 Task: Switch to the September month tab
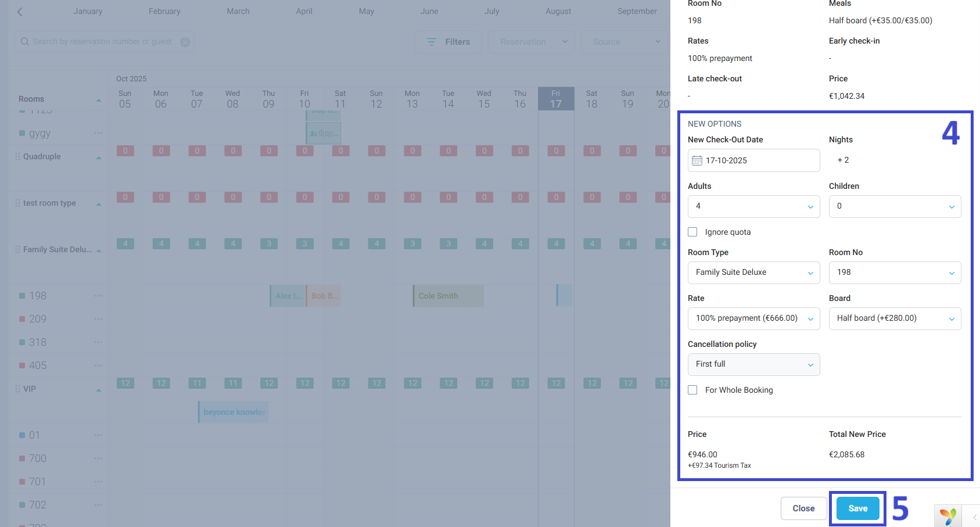(637, 11)
